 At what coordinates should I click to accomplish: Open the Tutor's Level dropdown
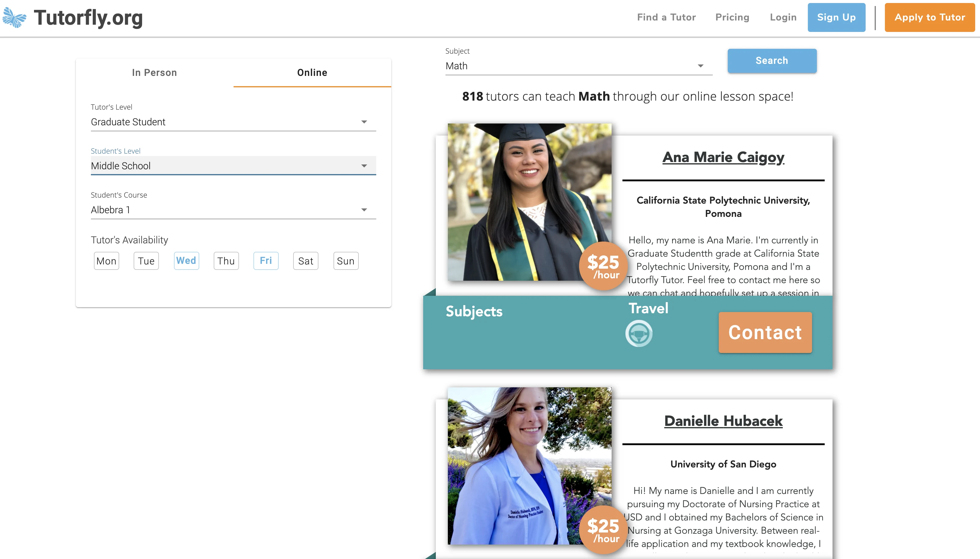[x=233, y=122]
